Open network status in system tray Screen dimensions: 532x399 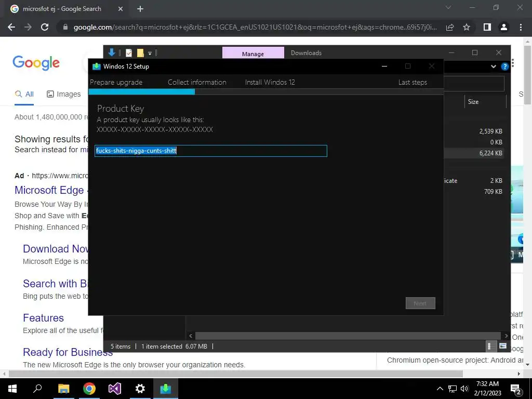click(x=453, y=389)
